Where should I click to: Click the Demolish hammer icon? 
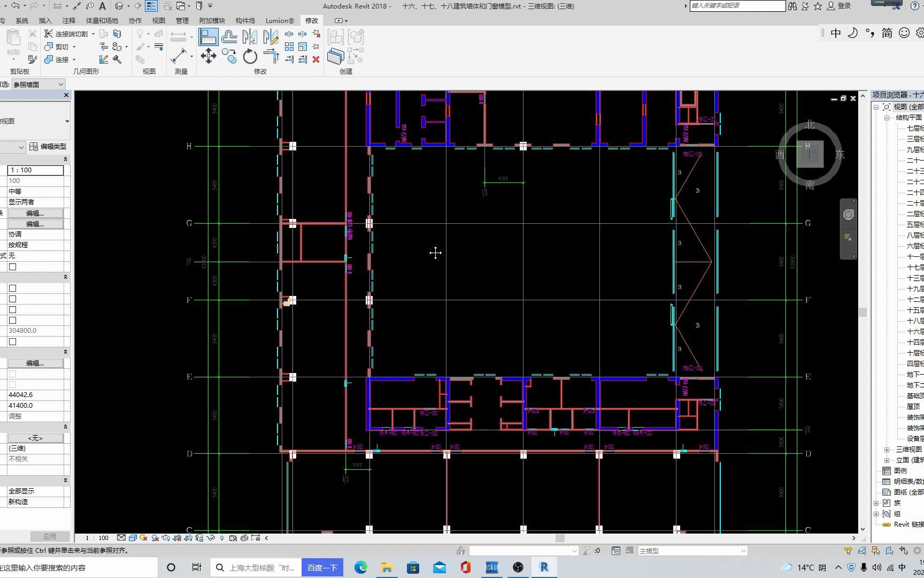tap(117, 59)
